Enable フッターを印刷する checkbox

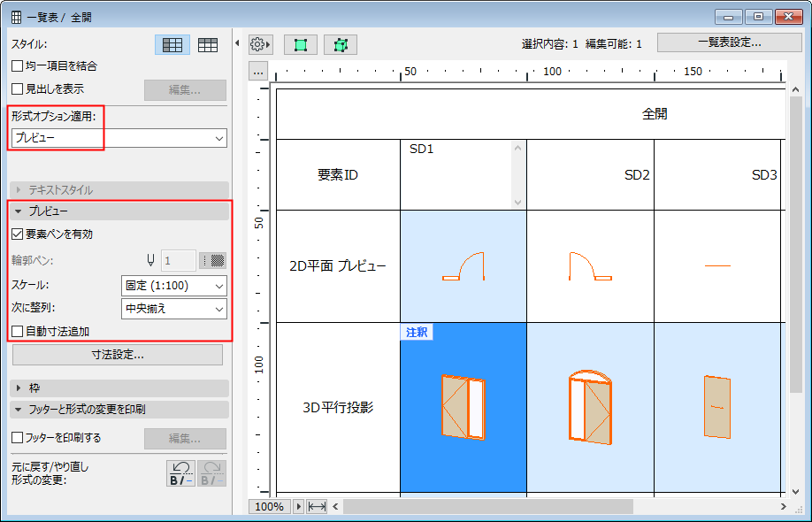coord(17,438)
